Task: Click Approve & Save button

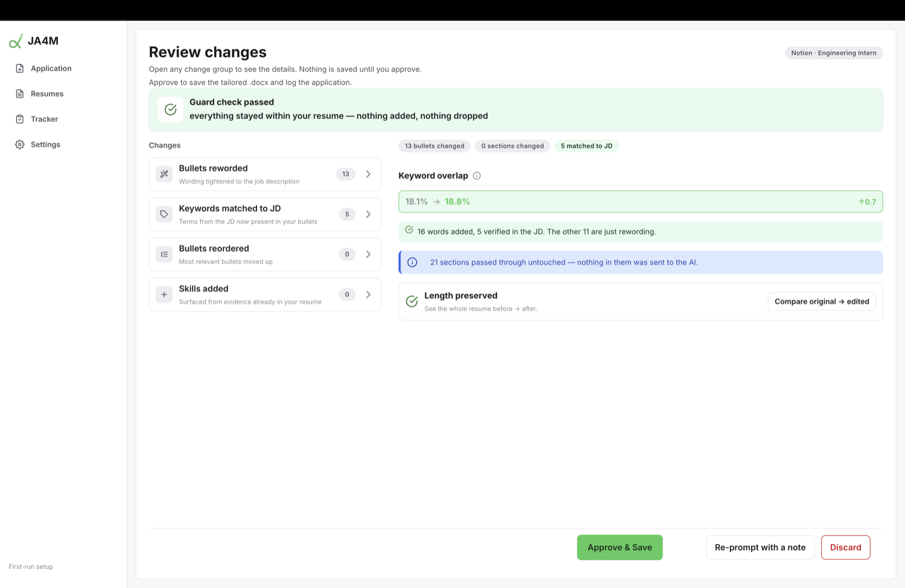Action: [620, 548]
